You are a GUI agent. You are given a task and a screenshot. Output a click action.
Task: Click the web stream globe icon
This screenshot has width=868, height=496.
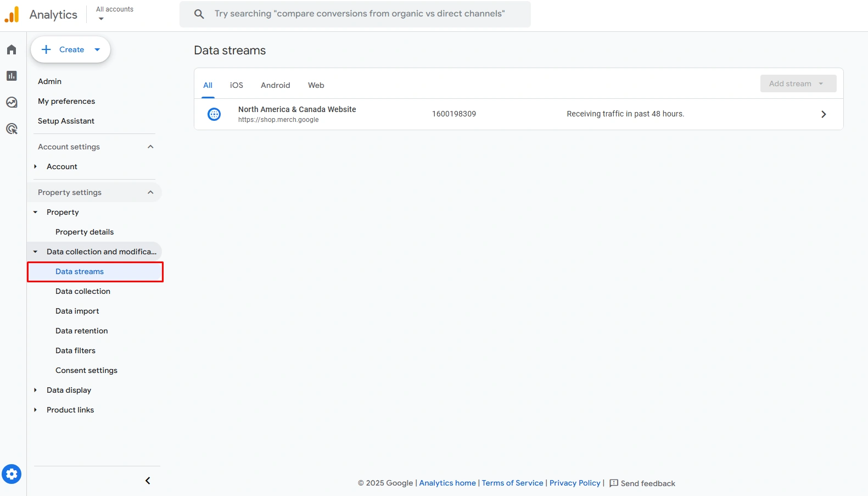point(214,114)
